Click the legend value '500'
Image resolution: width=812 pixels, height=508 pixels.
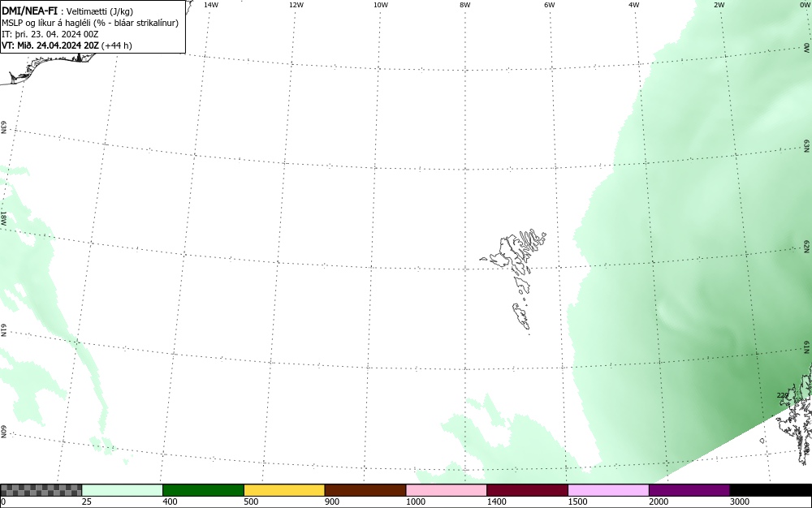click(x=251, y=502)
